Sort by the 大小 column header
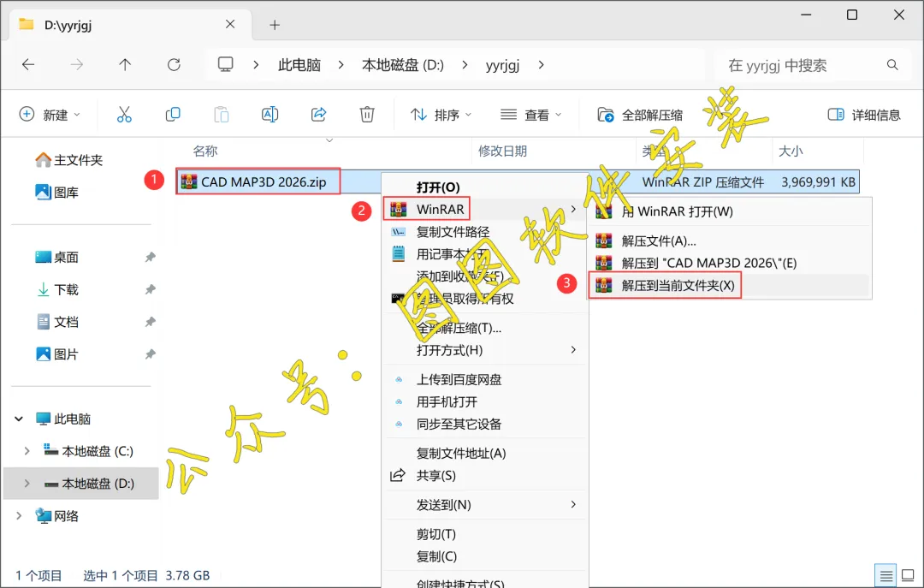The image size is (924, 588). click(791, 151)
